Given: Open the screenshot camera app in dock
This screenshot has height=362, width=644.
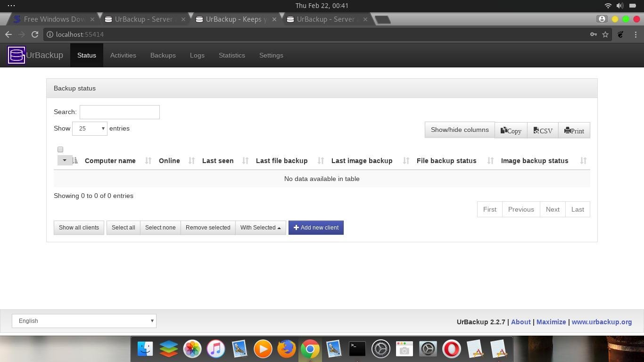Looking at the screenshot, I should [x=405, y=349].
